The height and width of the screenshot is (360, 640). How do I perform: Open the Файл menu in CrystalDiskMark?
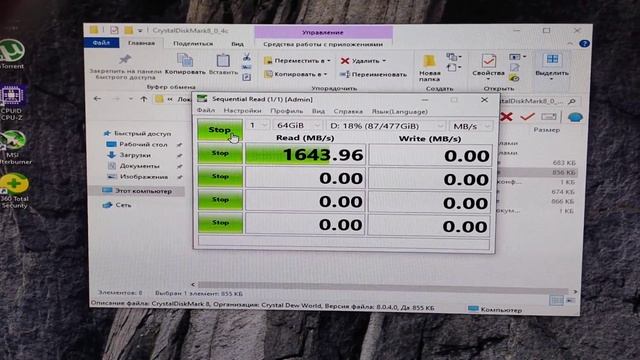tap(206, 111)
